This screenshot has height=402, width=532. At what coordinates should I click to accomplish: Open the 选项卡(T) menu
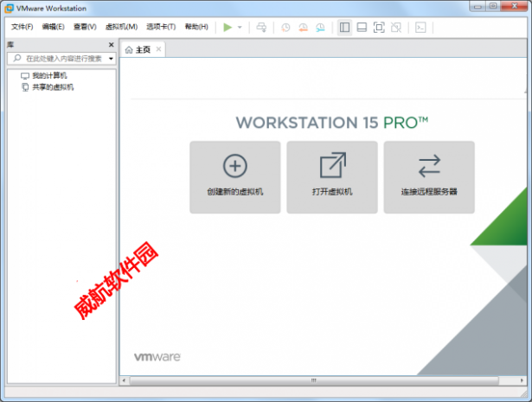(x=161, y=27)
